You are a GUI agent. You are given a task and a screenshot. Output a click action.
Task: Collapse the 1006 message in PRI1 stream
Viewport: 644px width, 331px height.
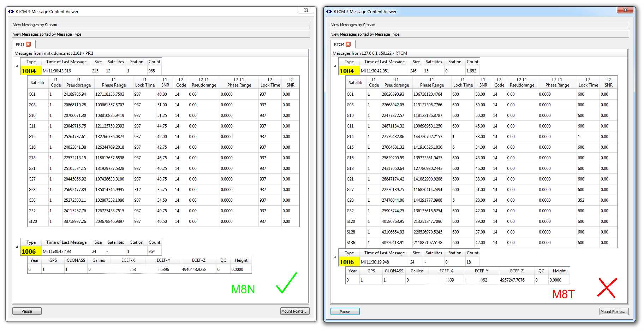[x=17, y=247]
